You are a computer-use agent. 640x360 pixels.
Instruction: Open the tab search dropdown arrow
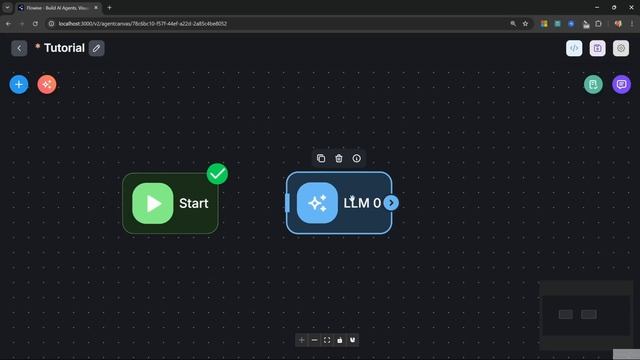7,7
